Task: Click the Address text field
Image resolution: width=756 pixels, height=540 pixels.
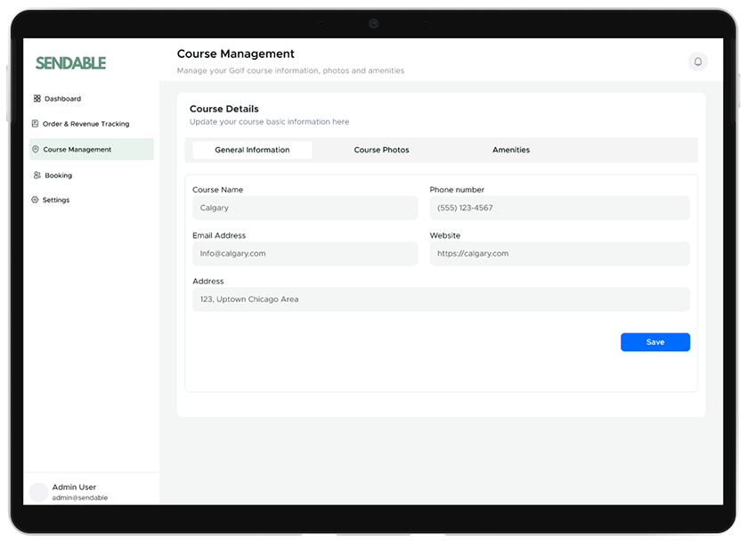Action: coord(441,299)
